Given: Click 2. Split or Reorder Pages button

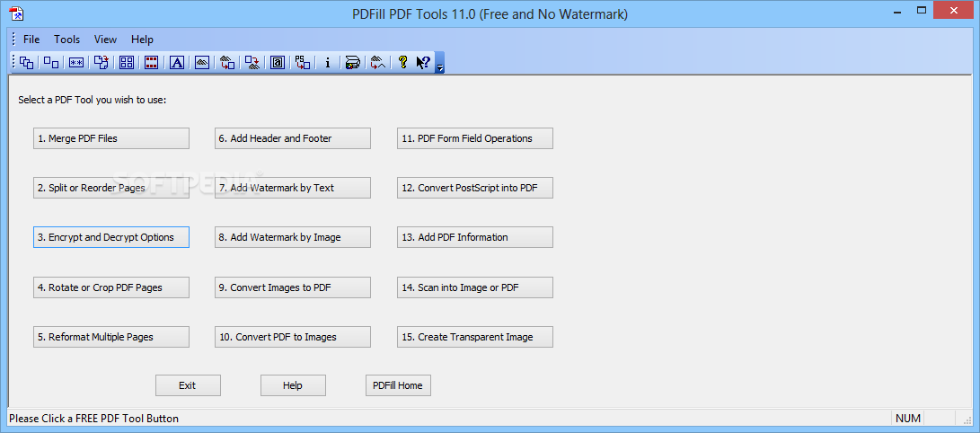Looking at the screenshot, I should click(x=111, y=188).
